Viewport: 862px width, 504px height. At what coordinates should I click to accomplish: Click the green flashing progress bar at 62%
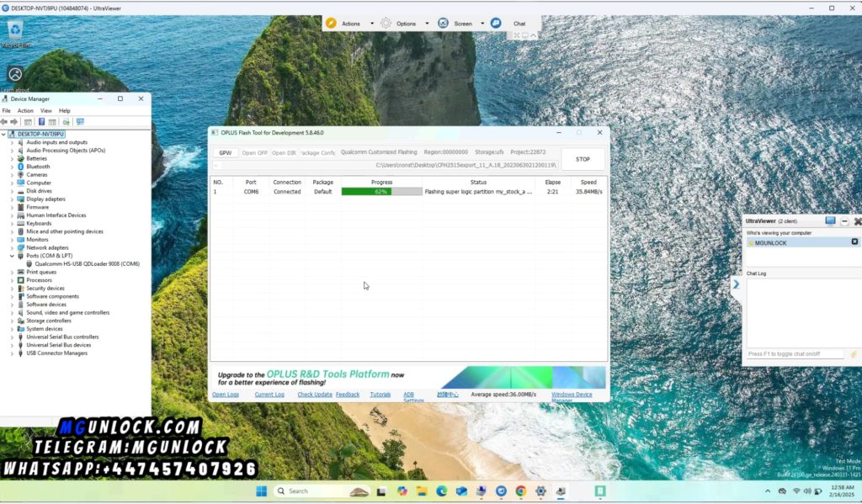click(381, 192)
